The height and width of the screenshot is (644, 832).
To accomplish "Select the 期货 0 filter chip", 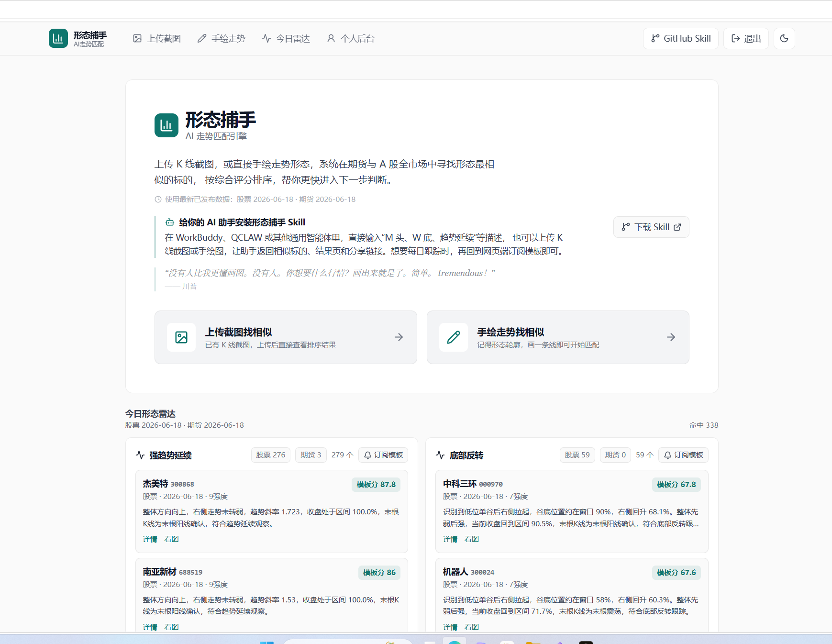I will pyautogui.click(x=616, y=455).
